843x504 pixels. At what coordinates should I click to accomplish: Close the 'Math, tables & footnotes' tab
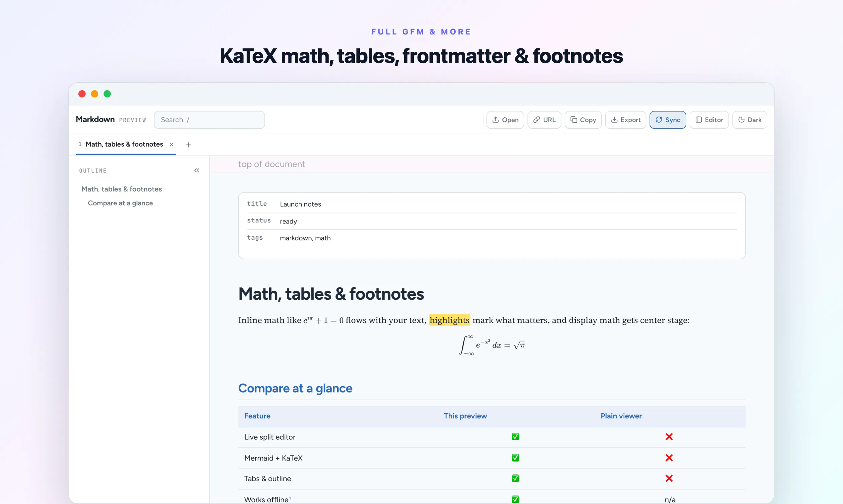(x=171, y=145)
